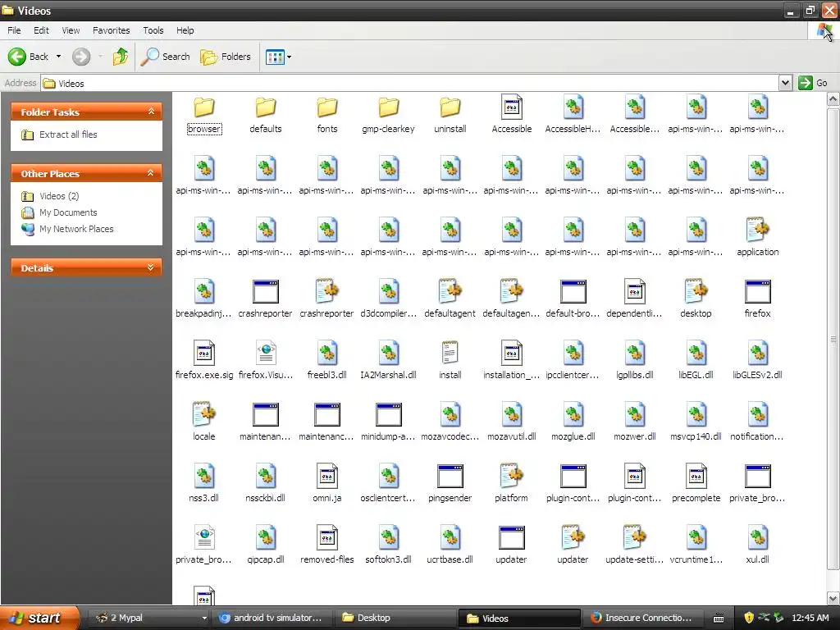Screen dimensions: 840x630
Task: Click the scroll down arrow
Action: (x=833, y=598)
